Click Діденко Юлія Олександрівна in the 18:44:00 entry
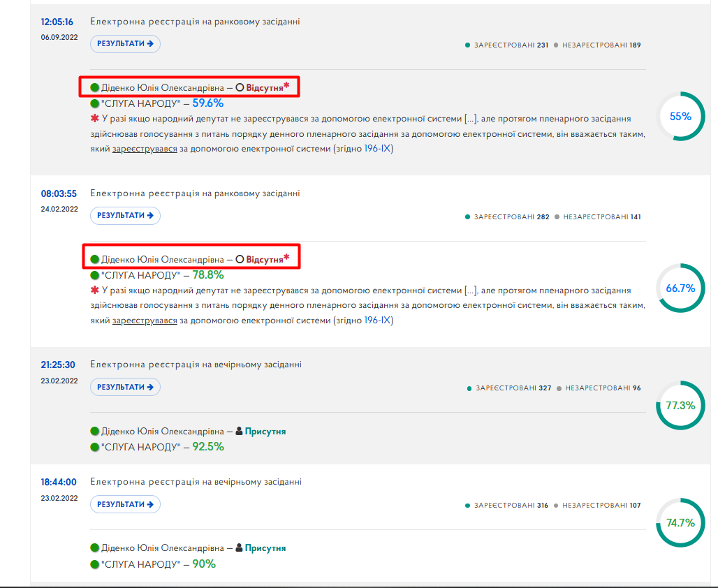This screenshot has height=588, width=718. click(x=163, y=548)
